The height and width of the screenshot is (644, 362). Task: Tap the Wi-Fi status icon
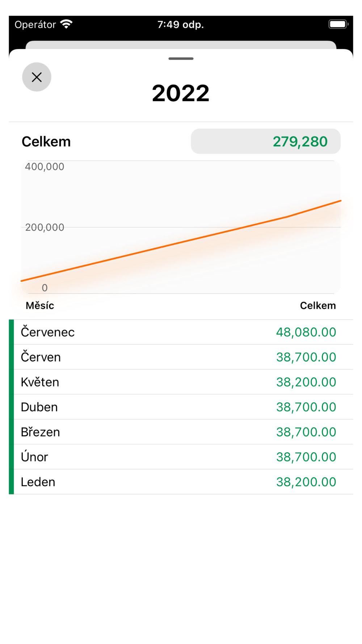(x=66, y=24)
